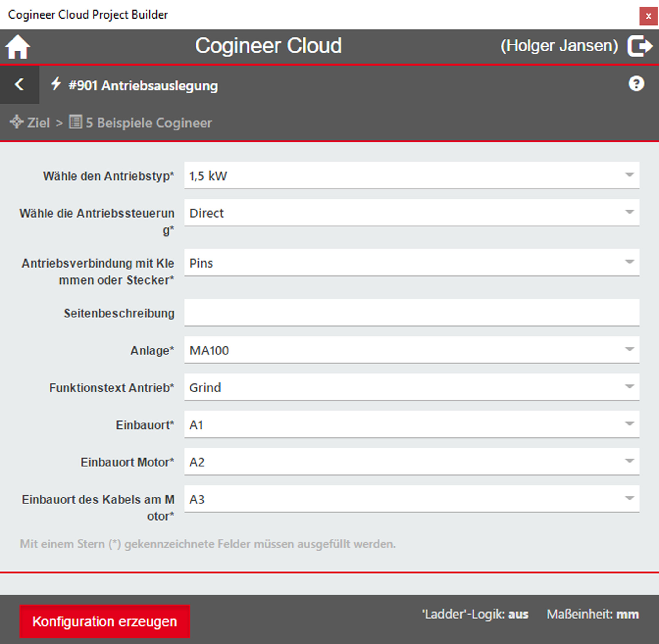Open the Antriebstyp dropdown showing 1,5 kW
The height and width of the screenshot is (644, 659).
[411, 175]
